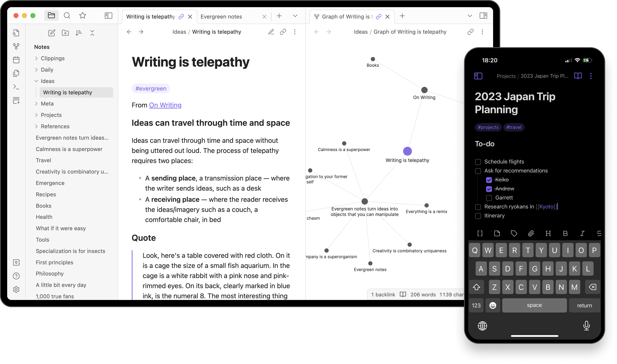617x364 pixels.
Task: Click the new note compose icon
Action: point(51,32)
